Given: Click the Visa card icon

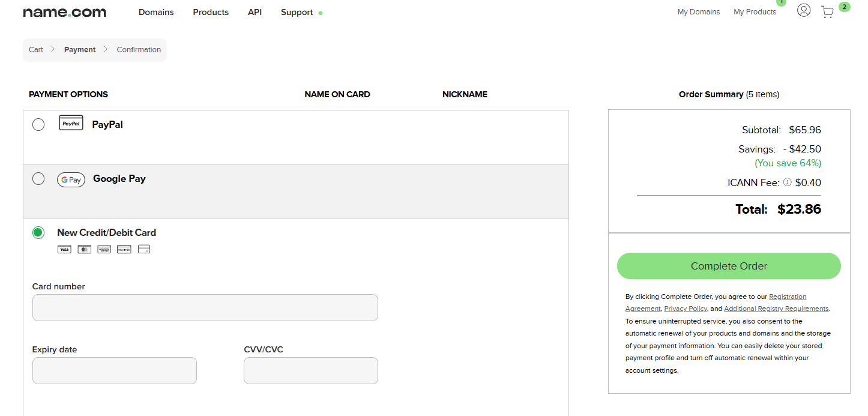Looking at the screenshot, I should pyautogui.click(x=64, y=249).
